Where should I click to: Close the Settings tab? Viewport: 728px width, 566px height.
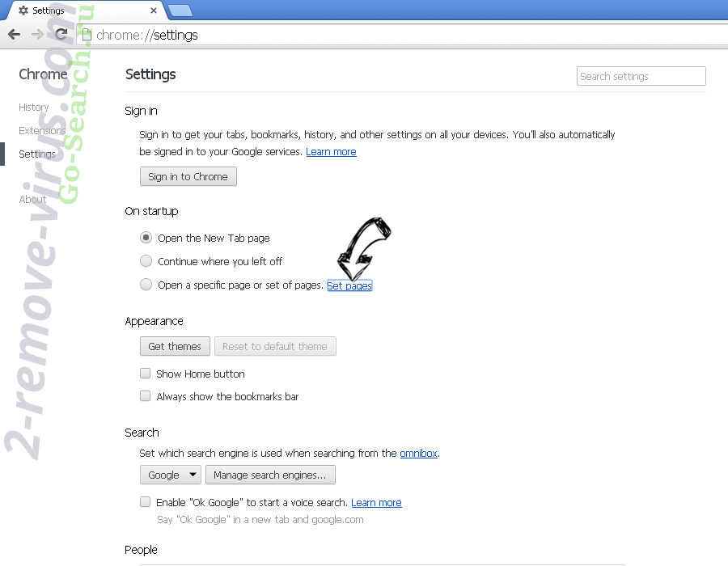click(154, 11)
